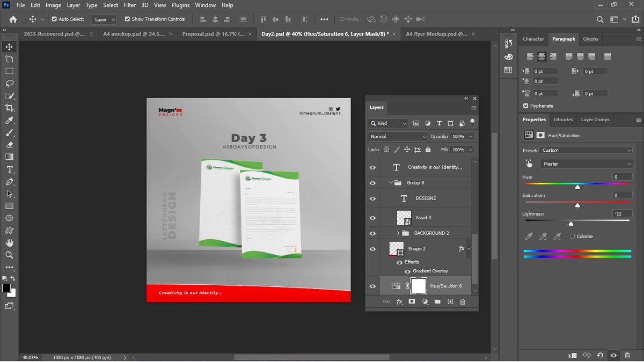Screen dimensions: 644x362
Task: Center align text in Paragraph panel
Action: coord(541,56)
